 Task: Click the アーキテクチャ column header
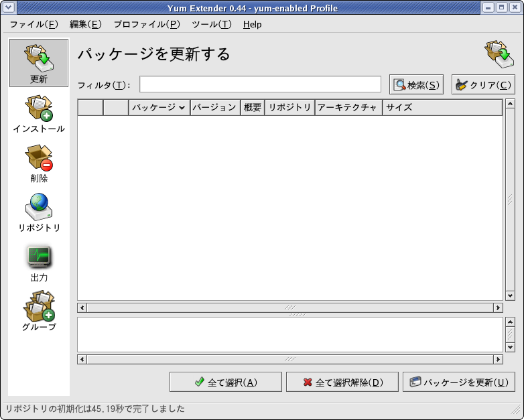(348, 108)
